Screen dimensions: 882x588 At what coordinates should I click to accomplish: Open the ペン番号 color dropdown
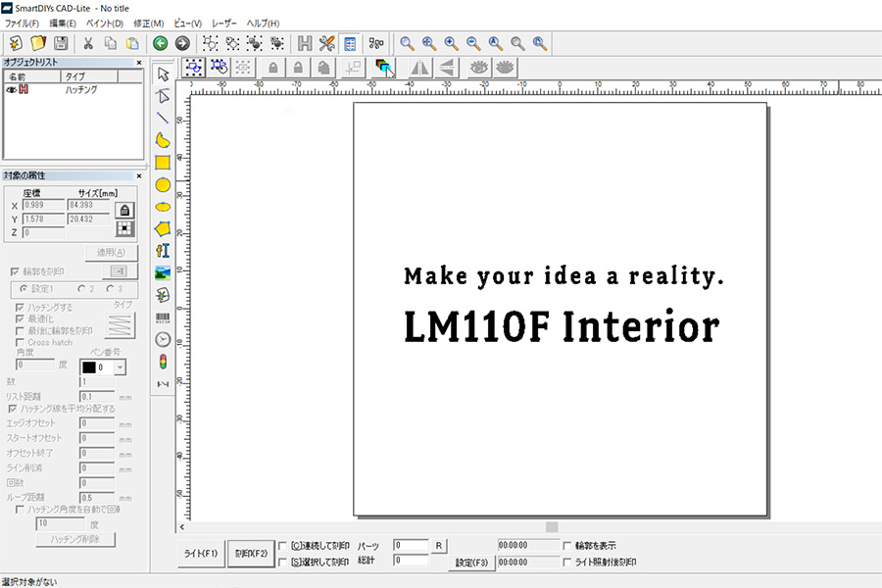click(120, 366)
